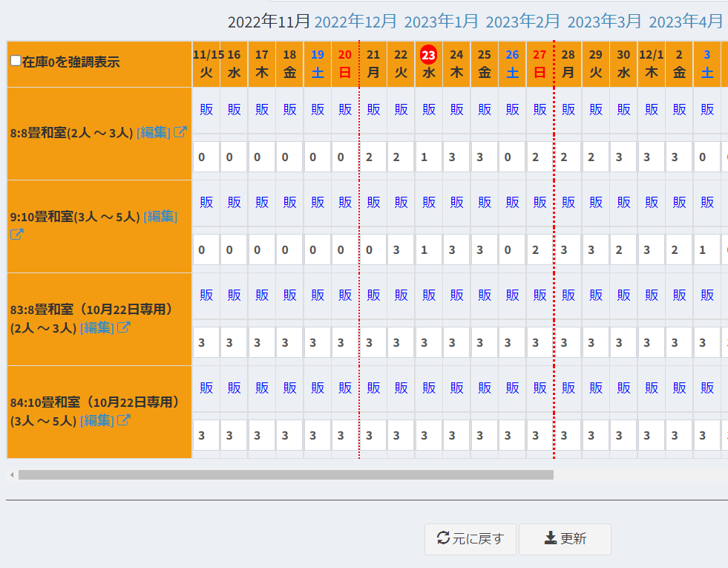Switch to 2023年2月 month

522,22
